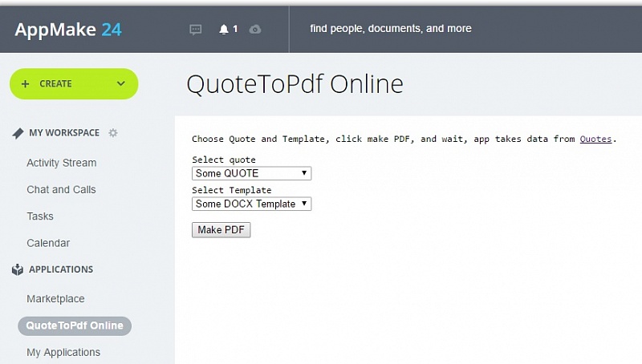Go to Tasks in sidebar
This screenshot has width=642, height=364.
(x=40, y=216)
